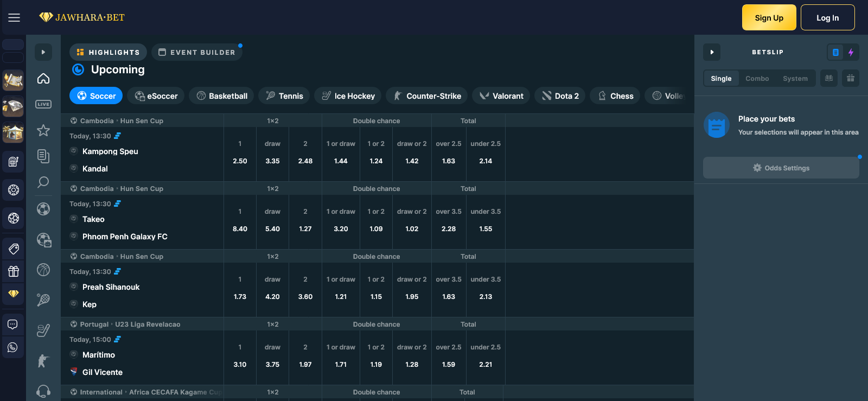868x401 pixels.
Task: Open the bet history documents icon
Action: 43,156
